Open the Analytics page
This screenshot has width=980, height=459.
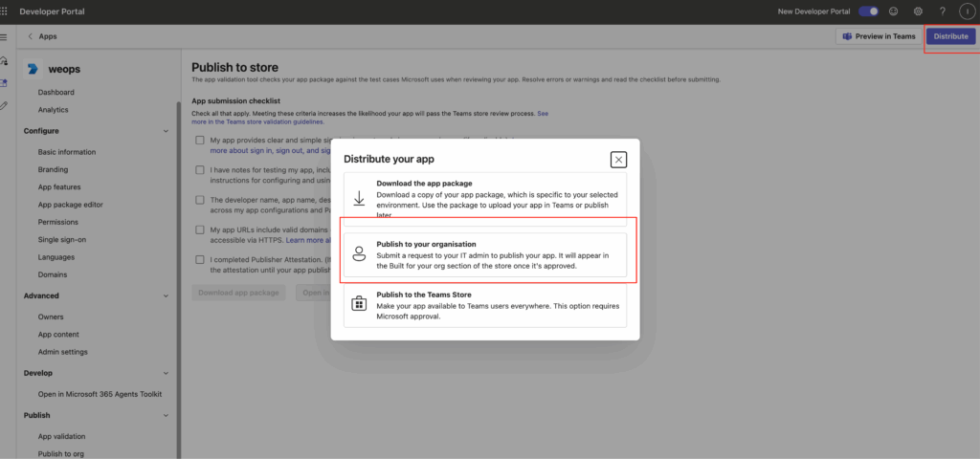[54, 110]
